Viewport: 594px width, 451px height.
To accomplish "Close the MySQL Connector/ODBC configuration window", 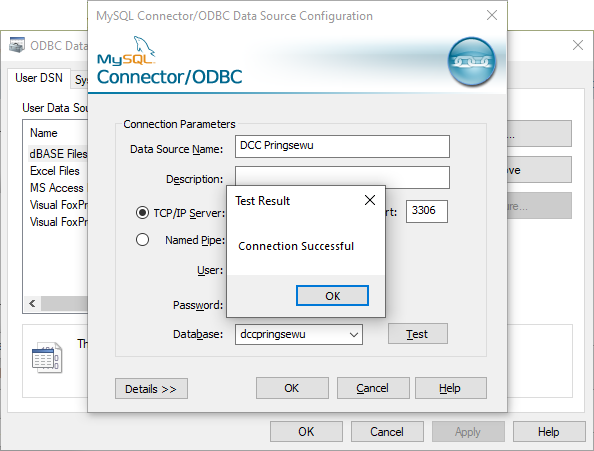I will pos(492,15).
